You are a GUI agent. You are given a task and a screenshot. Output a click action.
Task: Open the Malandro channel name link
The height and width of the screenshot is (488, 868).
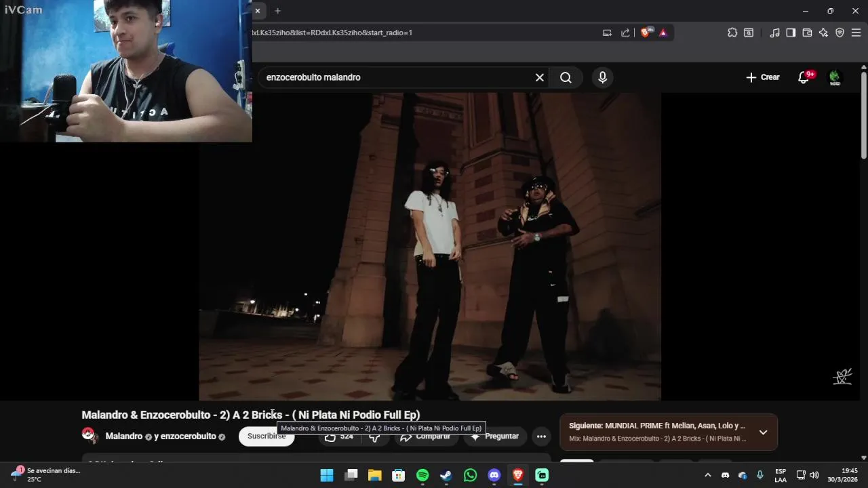[x=124, y=436]
